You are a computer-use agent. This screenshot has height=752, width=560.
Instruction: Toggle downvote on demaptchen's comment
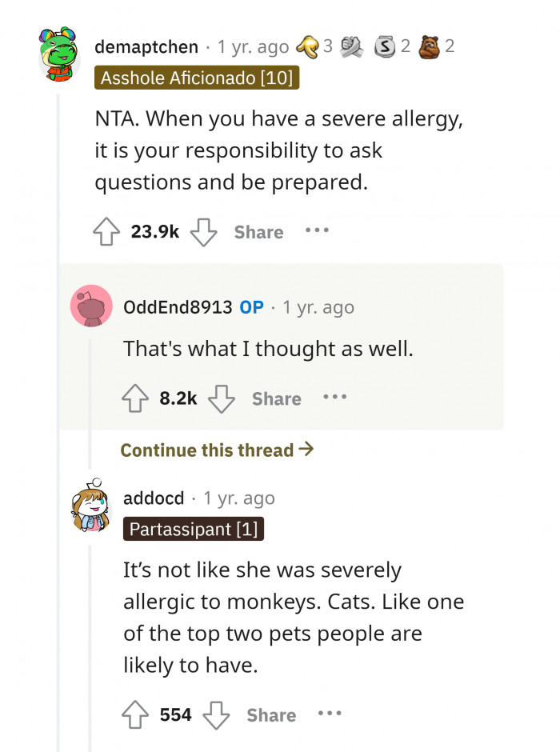[x=205, y=232]
